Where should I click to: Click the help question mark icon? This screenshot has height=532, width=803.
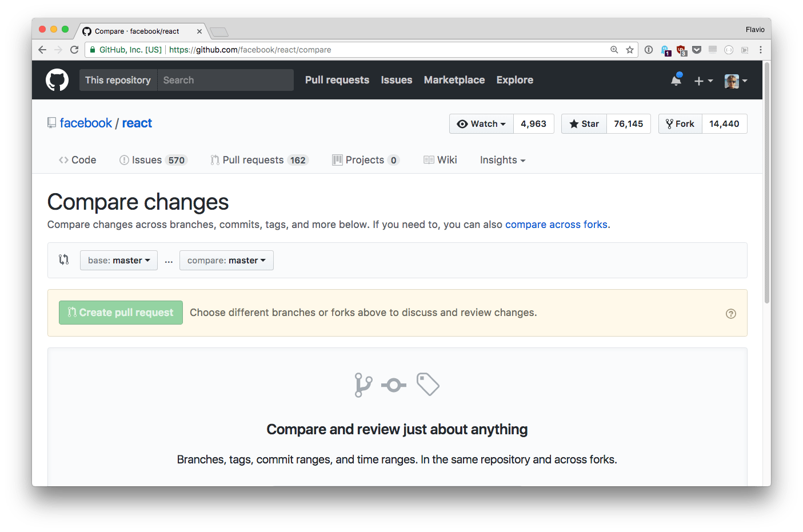coord(730,314)
